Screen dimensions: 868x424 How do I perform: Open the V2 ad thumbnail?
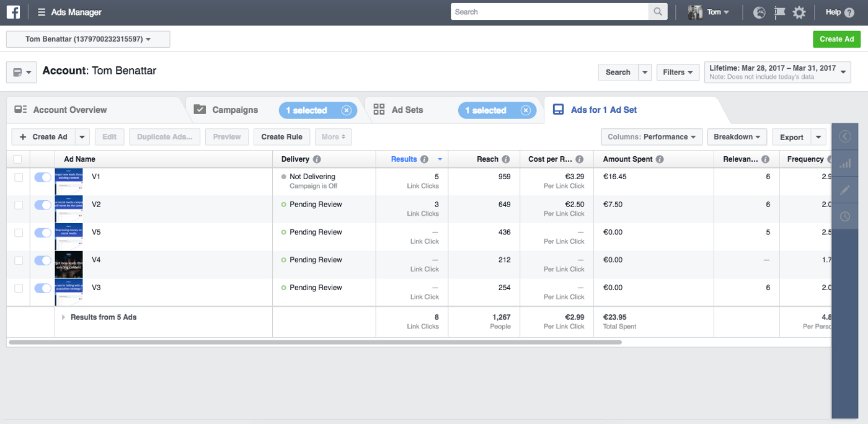pyautogui.click(x=69, y=210)
